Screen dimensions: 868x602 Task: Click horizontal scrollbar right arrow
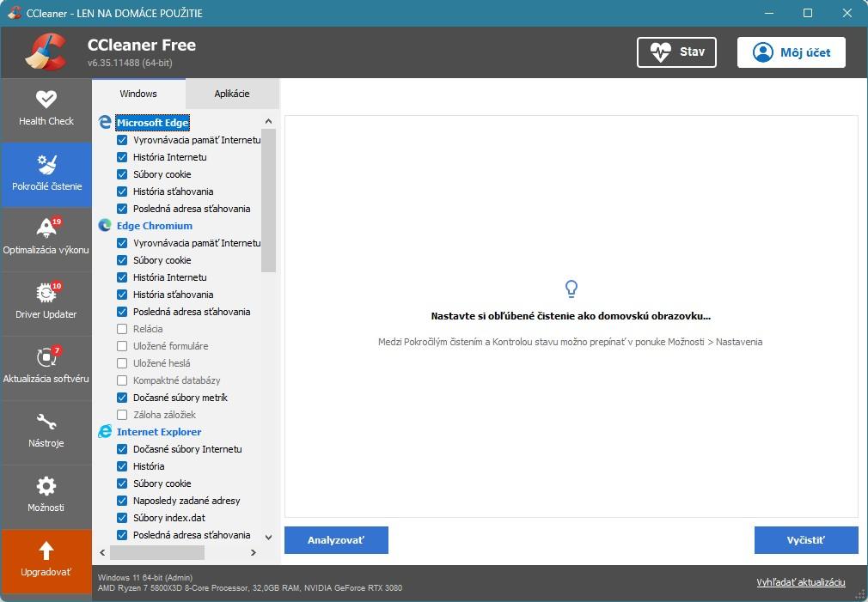[253, 552]
